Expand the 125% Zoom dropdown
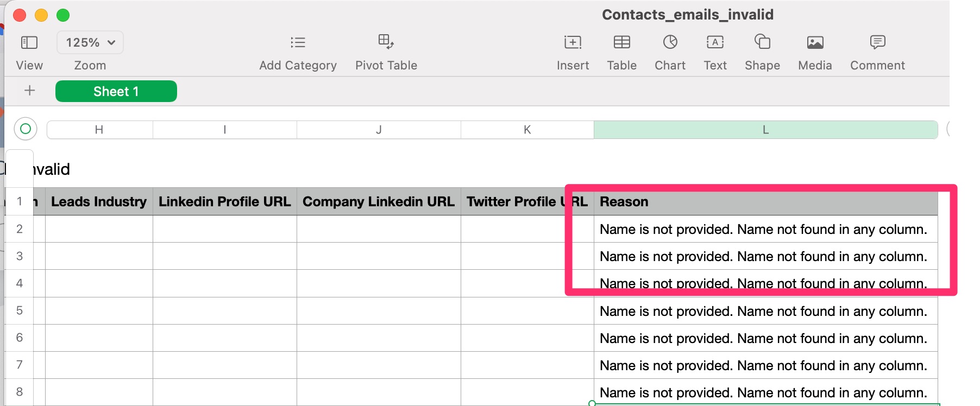The height and width of the screenshot is (406, 980). [x=90, y=42]
